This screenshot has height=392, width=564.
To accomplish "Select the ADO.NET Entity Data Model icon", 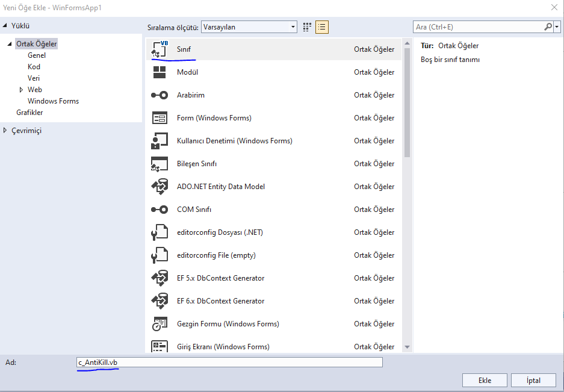I will point(160,187).
